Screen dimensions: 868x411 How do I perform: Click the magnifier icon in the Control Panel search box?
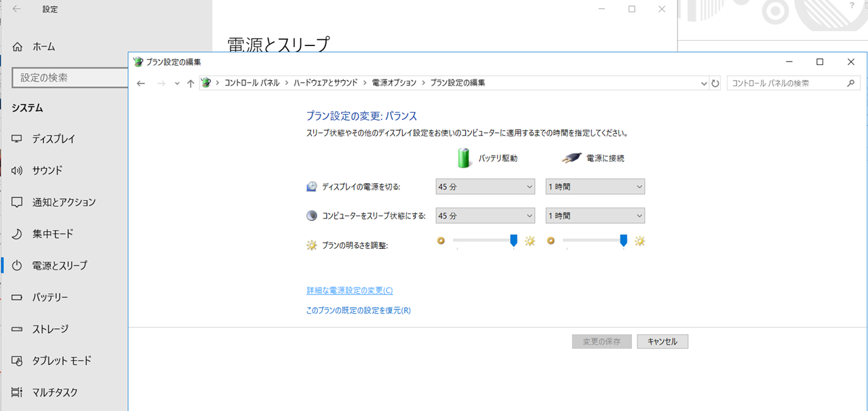click(852, 83)
